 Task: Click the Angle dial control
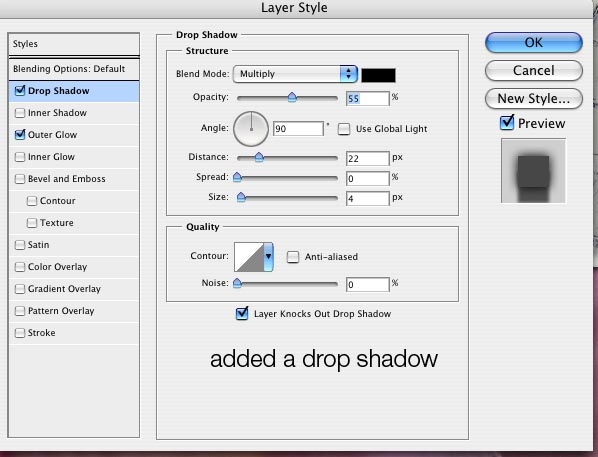tap(251, 129)
